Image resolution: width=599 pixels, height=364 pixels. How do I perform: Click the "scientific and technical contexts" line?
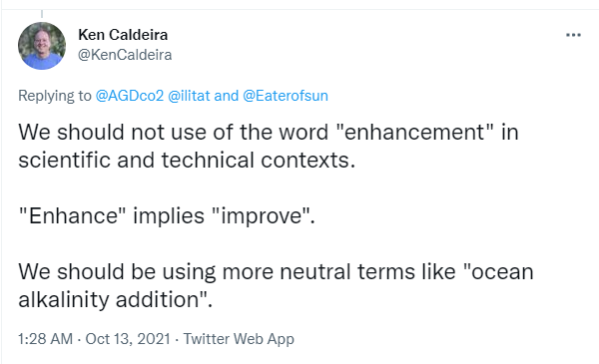pos(187,160)
